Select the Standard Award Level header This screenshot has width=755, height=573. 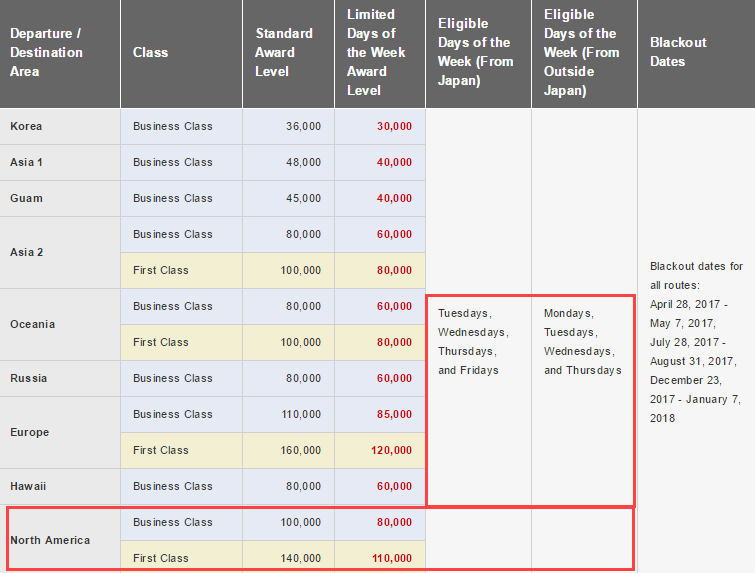point(288,52)
